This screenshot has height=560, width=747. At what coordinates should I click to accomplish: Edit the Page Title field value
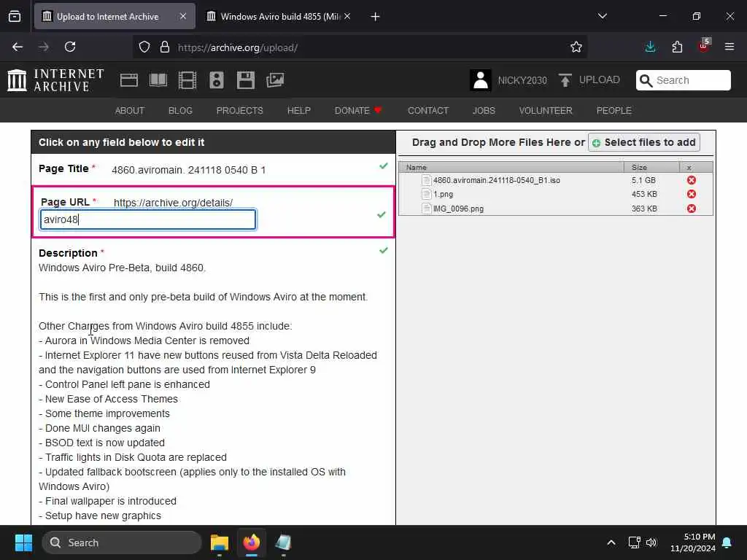(x=189, y=170)
